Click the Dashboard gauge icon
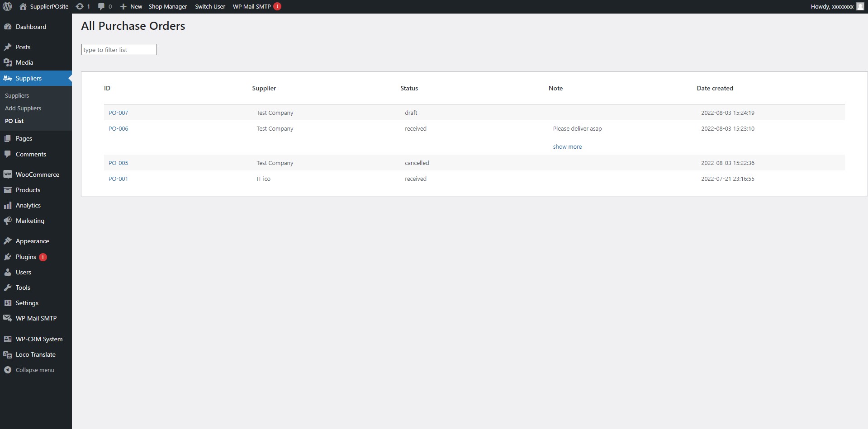 8,27
